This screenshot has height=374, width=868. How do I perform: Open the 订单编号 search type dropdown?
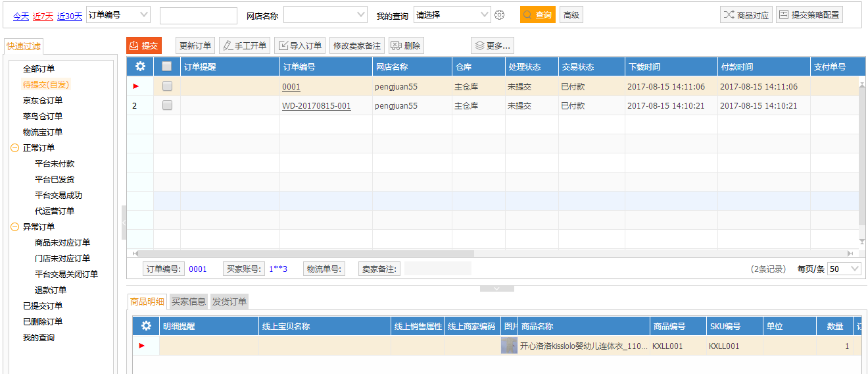pos(118,15)
